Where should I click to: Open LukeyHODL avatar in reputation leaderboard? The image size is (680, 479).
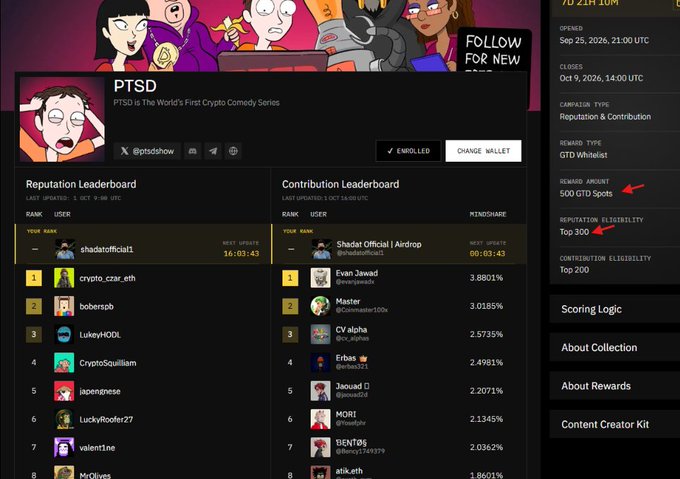(x=64, y=334)
